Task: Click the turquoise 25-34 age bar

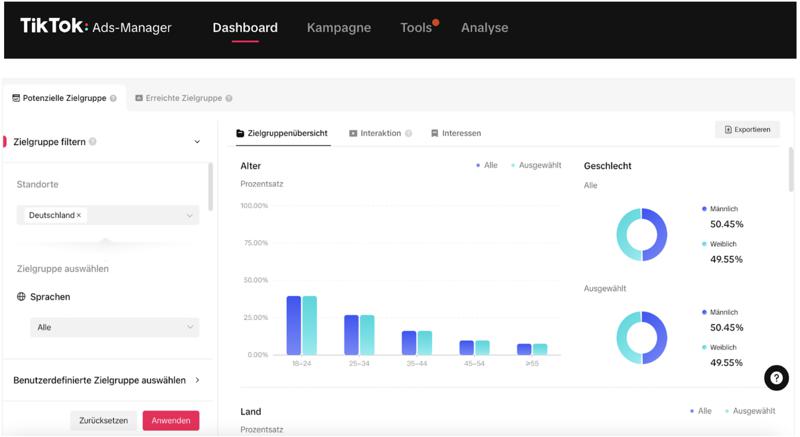Action: coord(367,335)
